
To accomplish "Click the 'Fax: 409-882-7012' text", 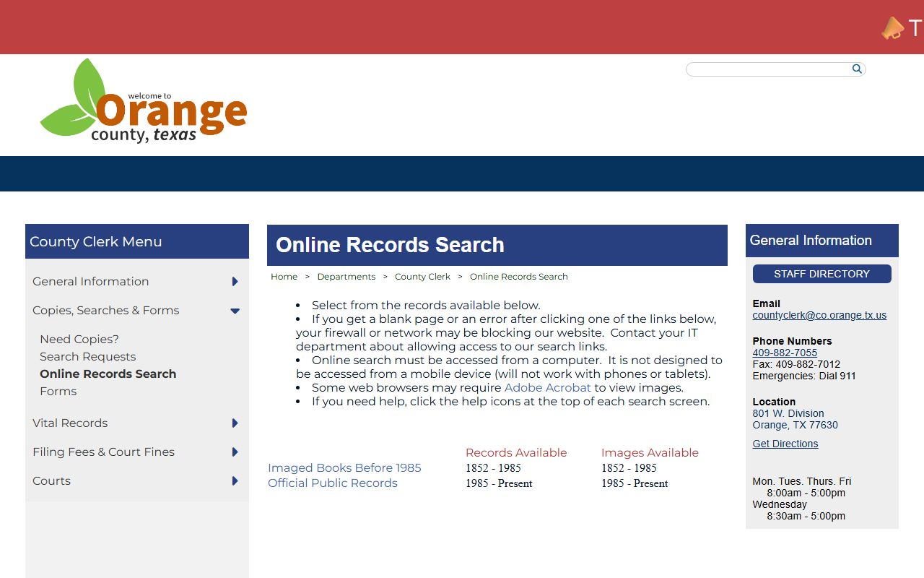I will click(796, 364).
